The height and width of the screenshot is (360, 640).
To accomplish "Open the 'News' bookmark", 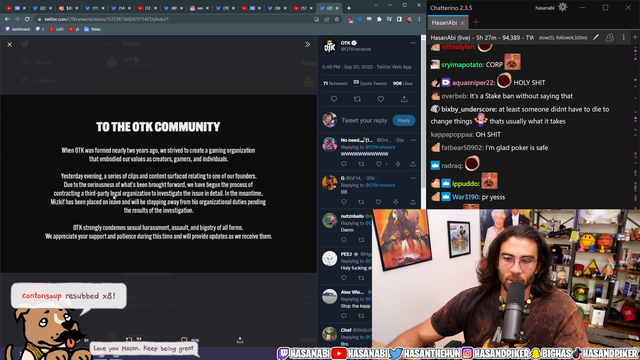I will pyautogui.click(x=93, y=29).
